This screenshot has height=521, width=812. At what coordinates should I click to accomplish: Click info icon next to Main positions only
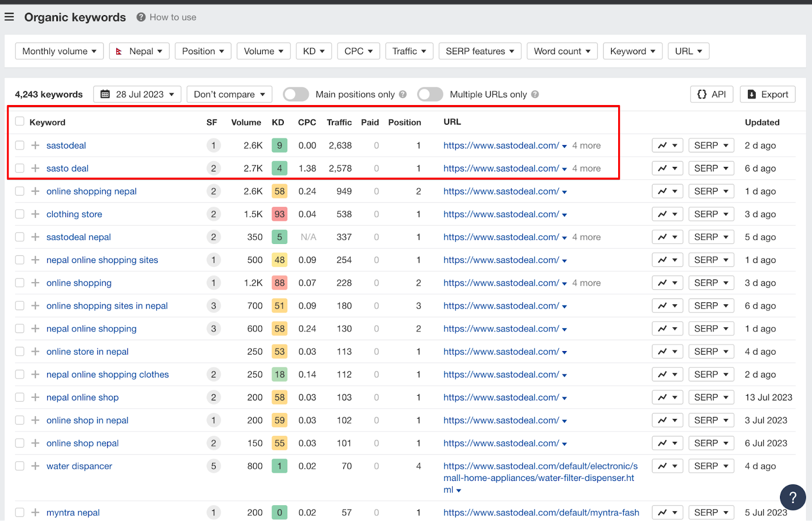[x=403, y=94]
